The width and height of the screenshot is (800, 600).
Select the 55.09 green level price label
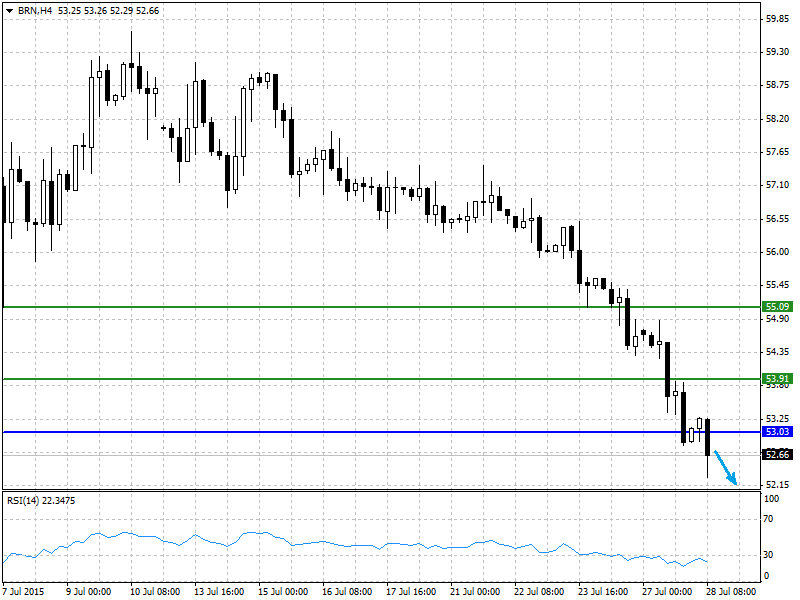click(x=777, y=307)
